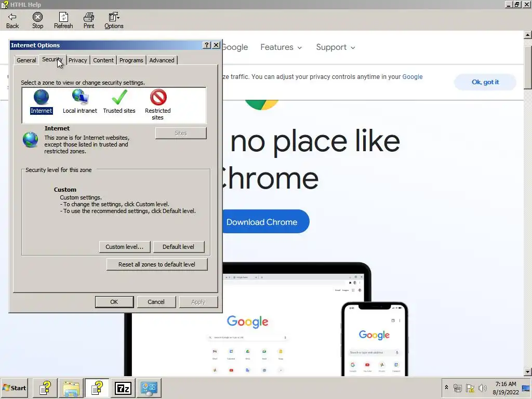Screen dimensions: 532x399
Task: Minimize the HTML Help window
Action: [509, 4]
